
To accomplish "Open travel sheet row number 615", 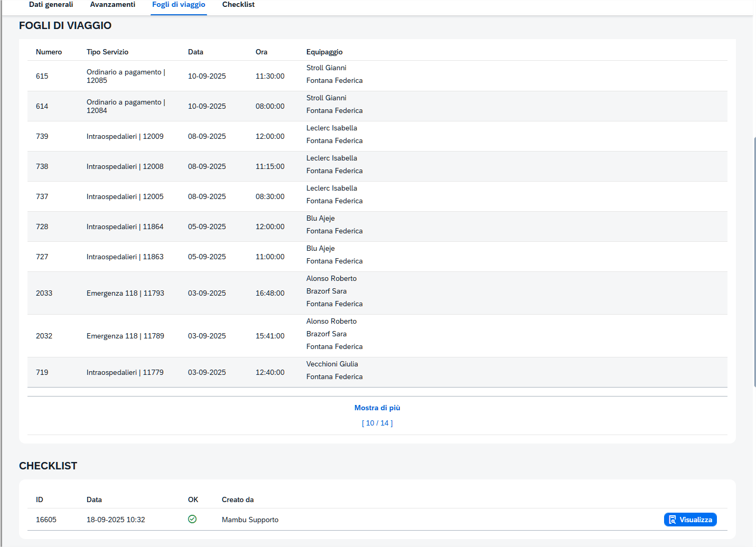I will click(x=42, y=76).
